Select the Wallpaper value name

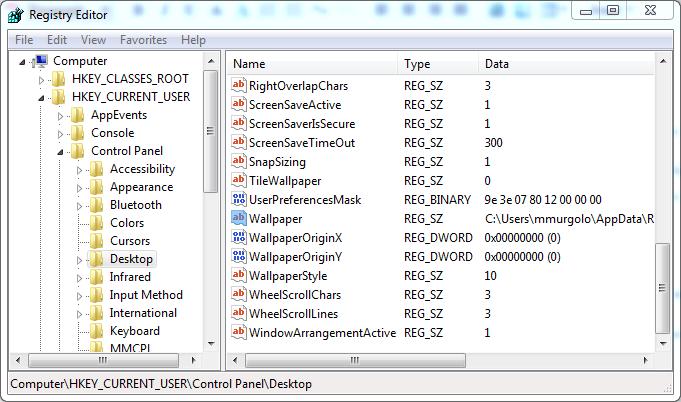pyautogui.click(x=275, y=219)
